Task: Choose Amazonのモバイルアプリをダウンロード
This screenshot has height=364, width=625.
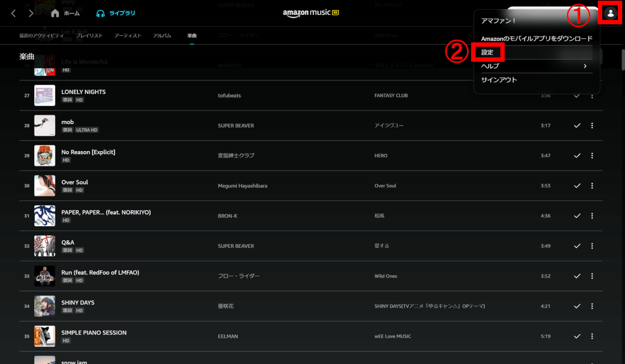Action: pos(537,39)
